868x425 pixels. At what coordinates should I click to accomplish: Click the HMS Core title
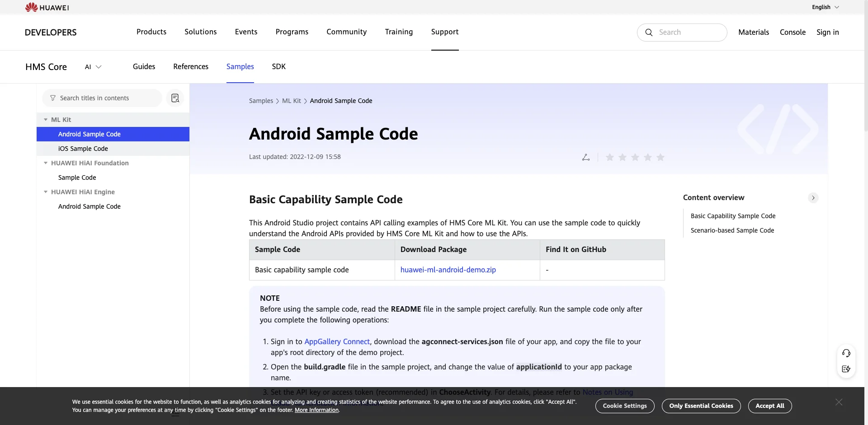click(46, 67)
